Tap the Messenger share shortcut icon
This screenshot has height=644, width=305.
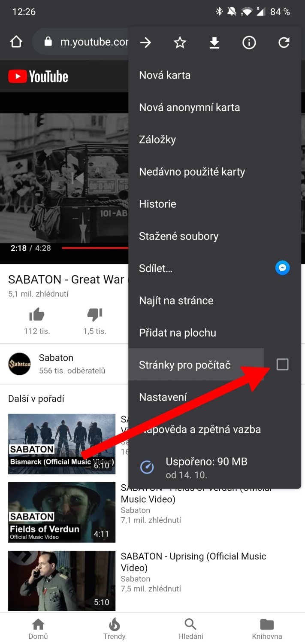click(282, 268)
